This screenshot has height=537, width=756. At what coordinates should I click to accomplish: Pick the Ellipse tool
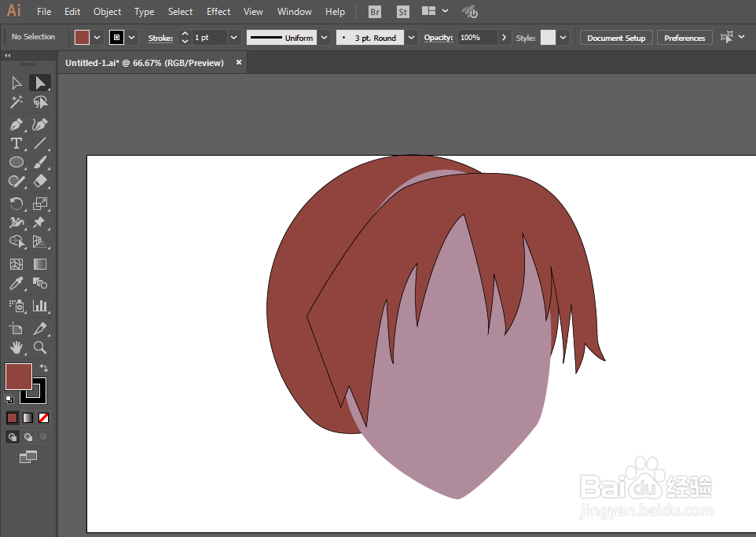pyautogui.click(x=16, y=162)
